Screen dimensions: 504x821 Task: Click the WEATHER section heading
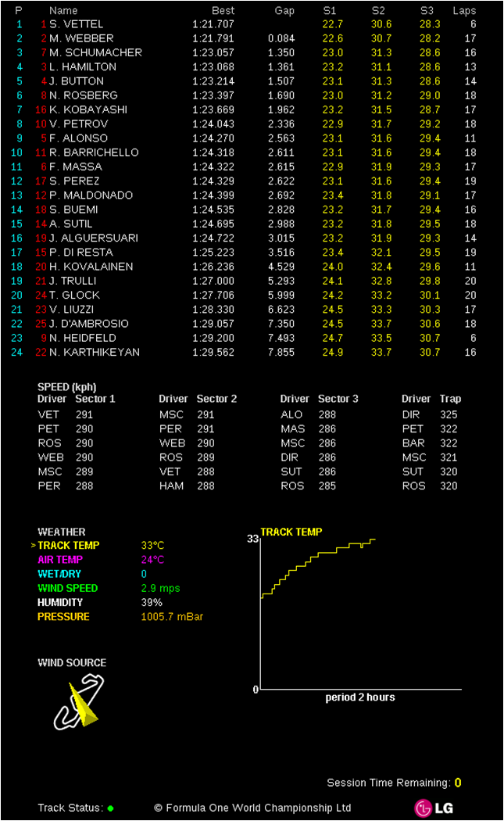pyautogui.click(x=62, y=532)
